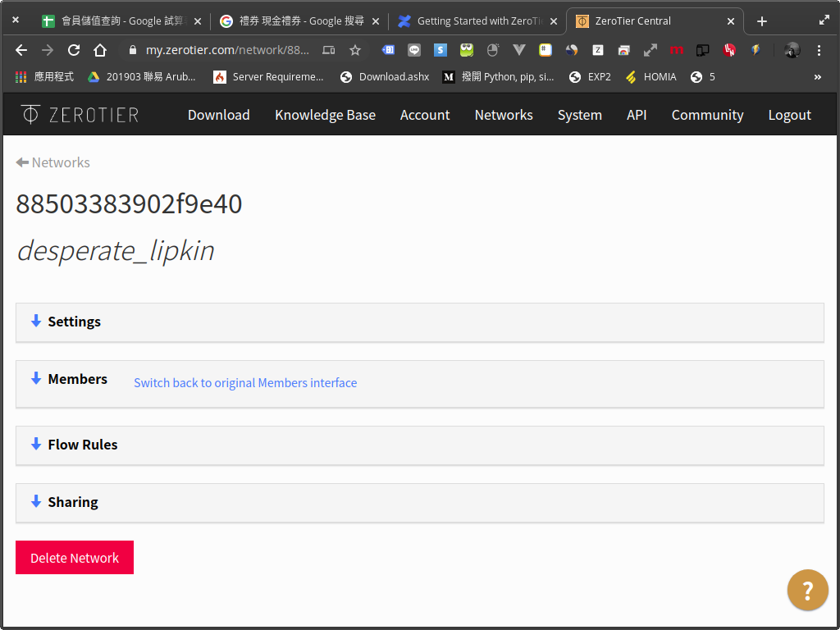Open the 201903 聯易 Arub bookmark
This screenshot has height=630, width=840.
pos(142,77)
